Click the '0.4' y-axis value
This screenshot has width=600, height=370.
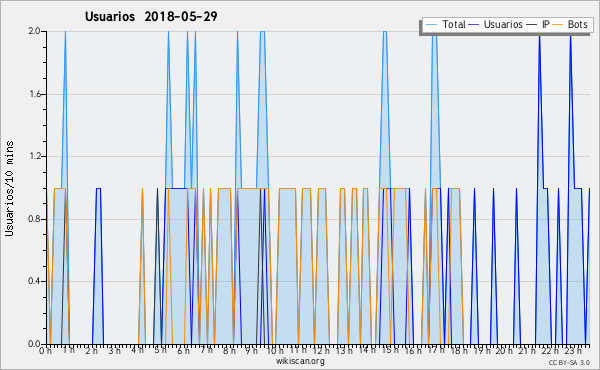(34, 281)
